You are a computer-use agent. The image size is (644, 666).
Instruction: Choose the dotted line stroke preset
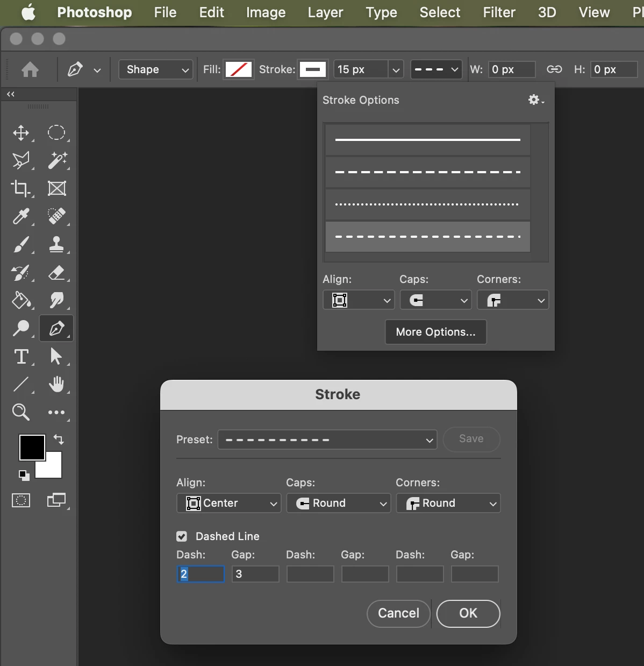(428, 204)
